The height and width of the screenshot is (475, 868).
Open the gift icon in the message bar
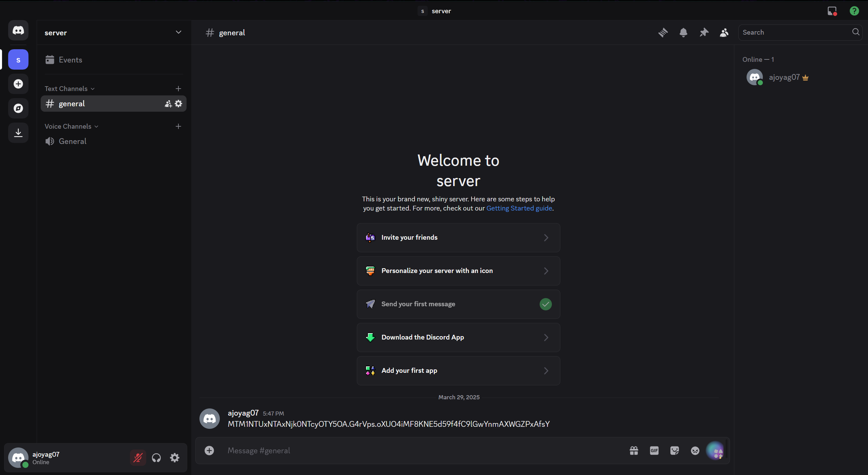(634, 450)
